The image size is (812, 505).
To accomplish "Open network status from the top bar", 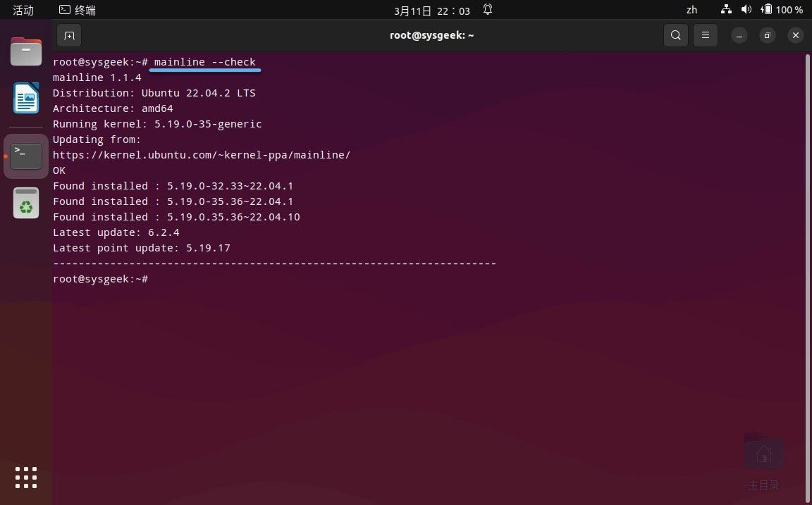I will click(726, 10).
